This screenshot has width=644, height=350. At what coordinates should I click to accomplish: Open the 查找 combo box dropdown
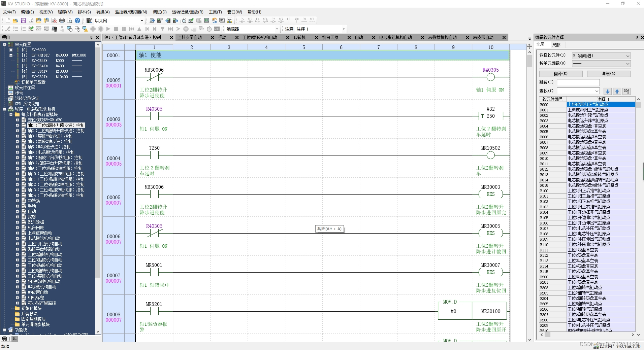(x=597, y=91)
